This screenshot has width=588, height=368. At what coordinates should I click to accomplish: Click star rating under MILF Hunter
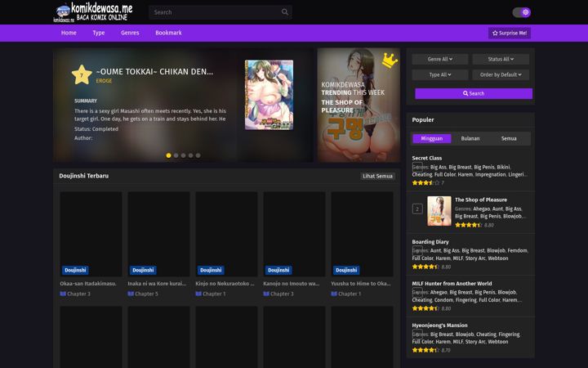tap(425, 308)
